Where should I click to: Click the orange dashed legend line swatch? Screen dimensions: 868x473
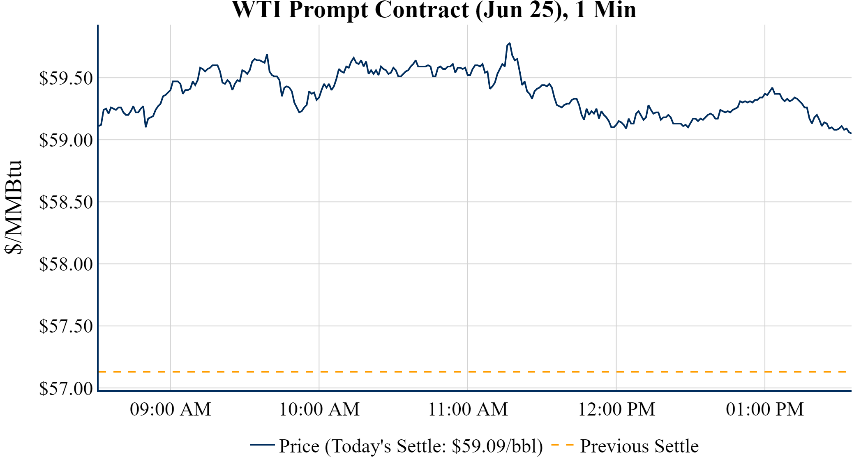pos(562,445)
